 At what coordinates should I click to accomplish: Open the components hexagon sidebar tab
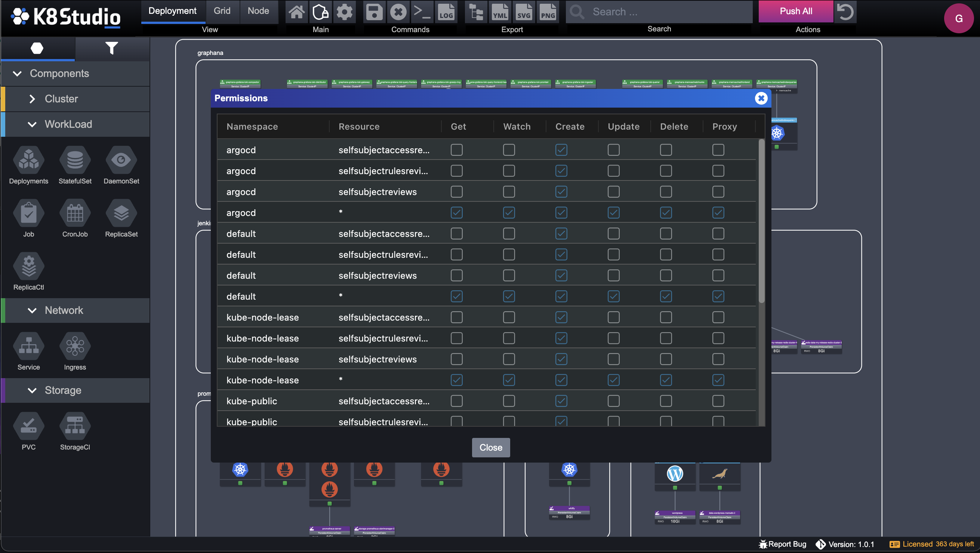click(x=37, y=48)
